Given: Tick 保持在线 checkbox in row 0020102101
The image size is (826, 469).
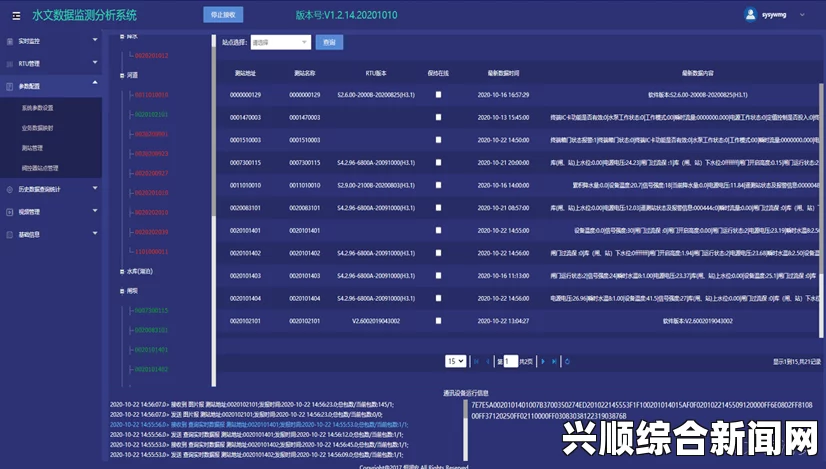Looking at the screenshot, I should pos(438,320).
